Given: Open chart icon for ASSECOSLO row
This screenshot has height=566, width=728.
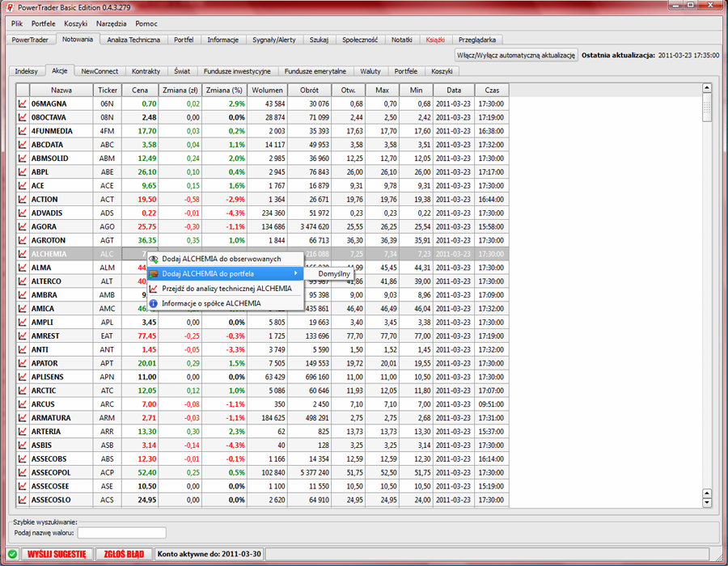Looking at the screenshot, I should [x=23, y=501].
